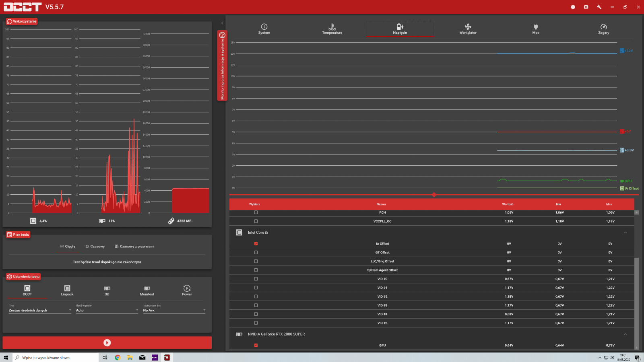The image size is (644, 362).
Task: Check the System Agent Offset checkbox
Action: click(256, 270)
